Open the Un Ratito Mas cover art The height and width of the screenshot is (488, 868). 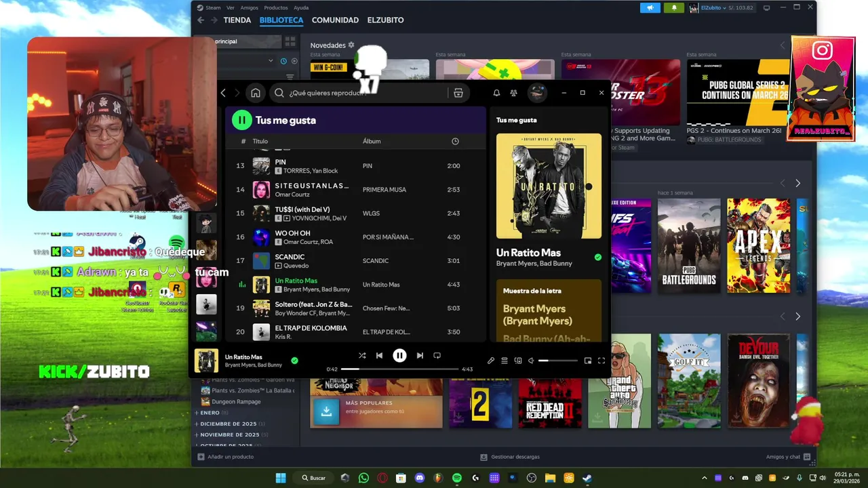[549, 186]
